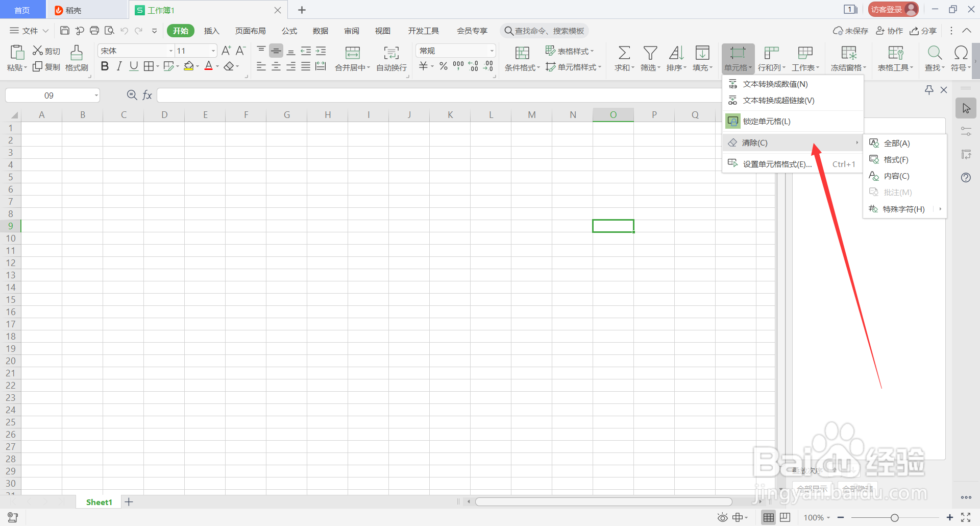Viewport: 980px width, 526px height.
Task: Switch to the 插入 ribbon tab
Action: tap(211, 31)
